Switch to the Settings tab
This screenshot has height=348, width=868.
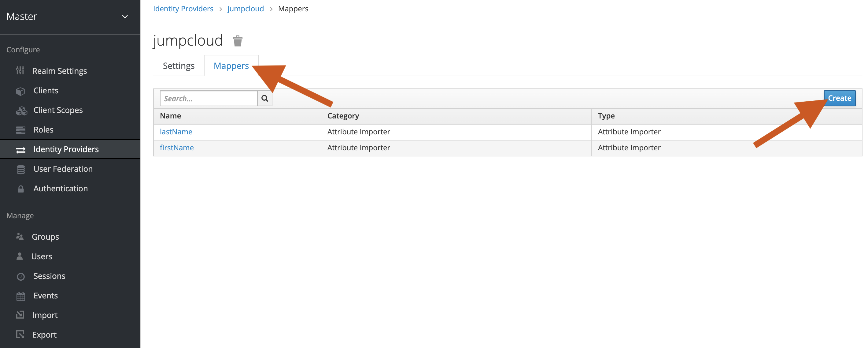click(x=179, y=65)
